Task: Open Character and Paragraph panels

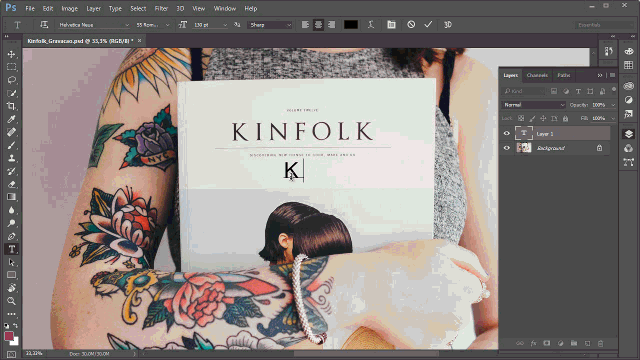Action: [391, 25]
